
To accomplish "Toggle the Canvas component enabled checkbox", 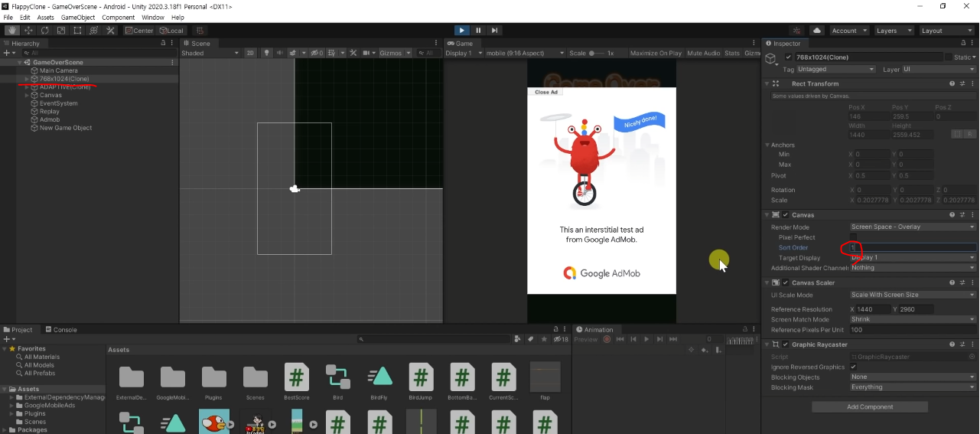I will coord(786,215).
